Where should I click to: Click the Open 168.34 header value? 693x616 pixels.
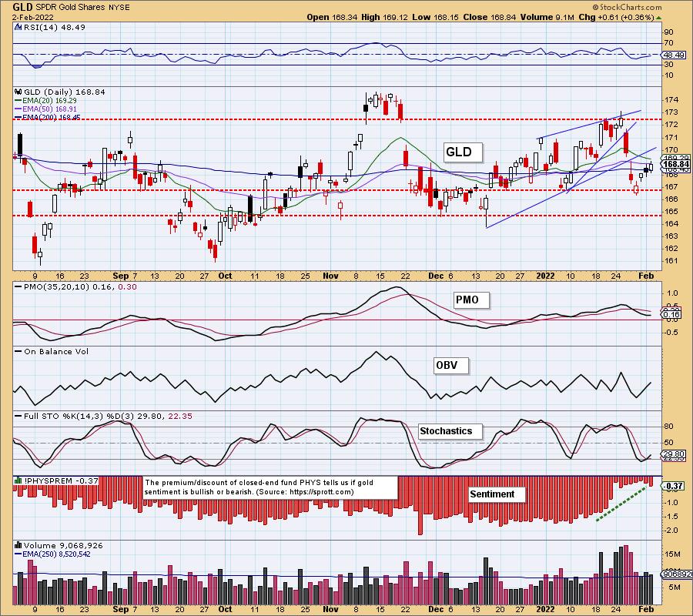pyautogui.click(x=332, y=17)
